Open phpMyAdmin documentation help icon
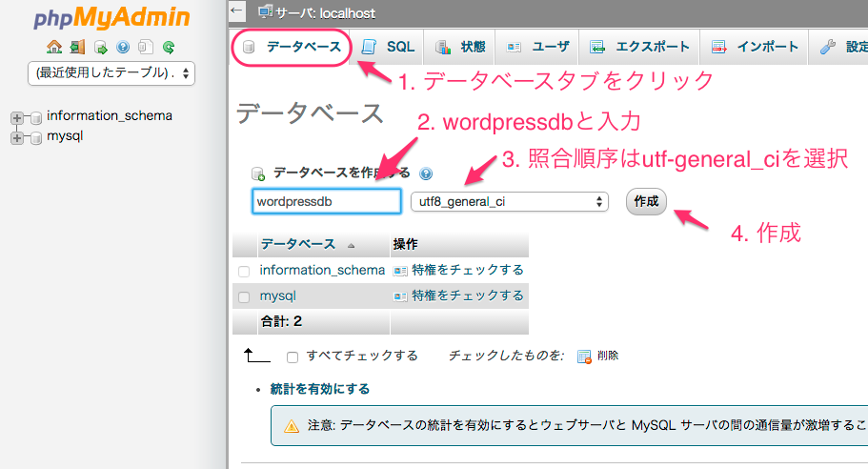The height and width of the screenshot is (469, 868). (x=123, y=47)
